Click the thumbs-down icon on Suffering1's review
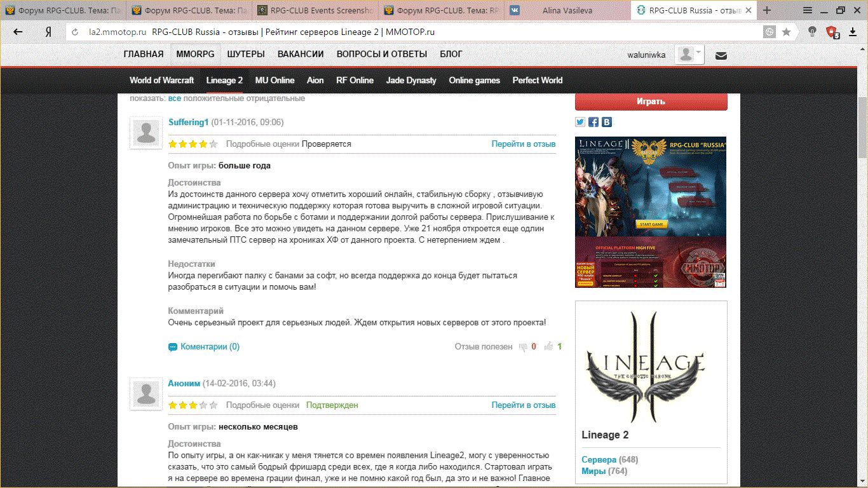Image resolution: width=868 pixels, height=488 pixels. tap(523, 347)
